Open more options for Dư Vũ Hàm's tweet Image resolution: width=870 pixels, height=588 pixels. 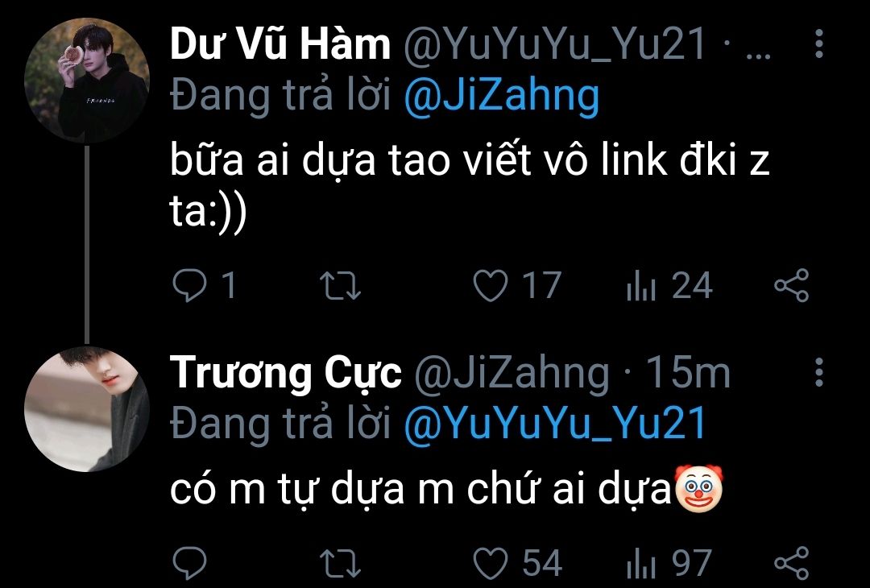point(819,43)
